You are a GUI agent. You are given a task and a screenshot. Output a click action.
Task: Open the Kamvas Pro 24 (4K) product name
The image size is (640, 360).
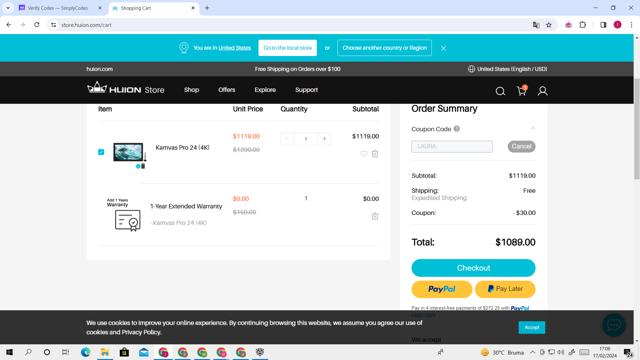coord(182,147)
